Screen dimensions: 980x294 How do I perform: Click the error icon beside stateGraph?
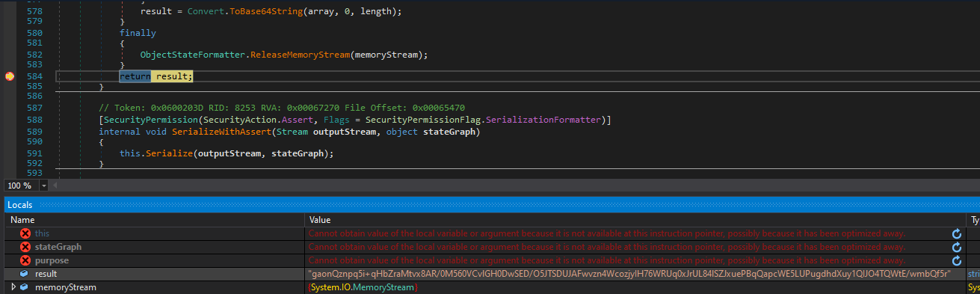(25, 247)
